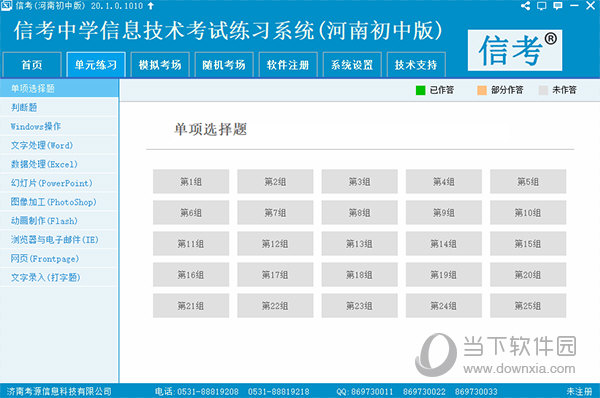
Task: Select 图像加工(PhotoShop) in the sidebar
Action: click(59, 202)
